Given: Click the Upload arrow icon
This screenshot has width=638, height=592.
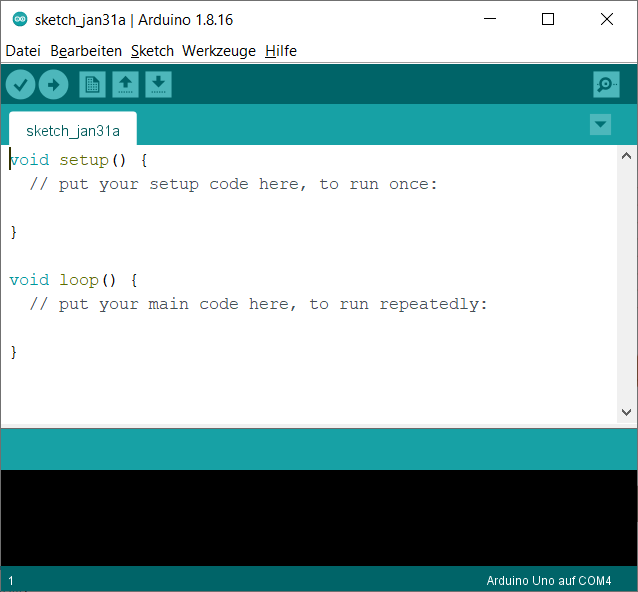Looking at the screenshot, I should pyautogui.click(x=53, y=85).
